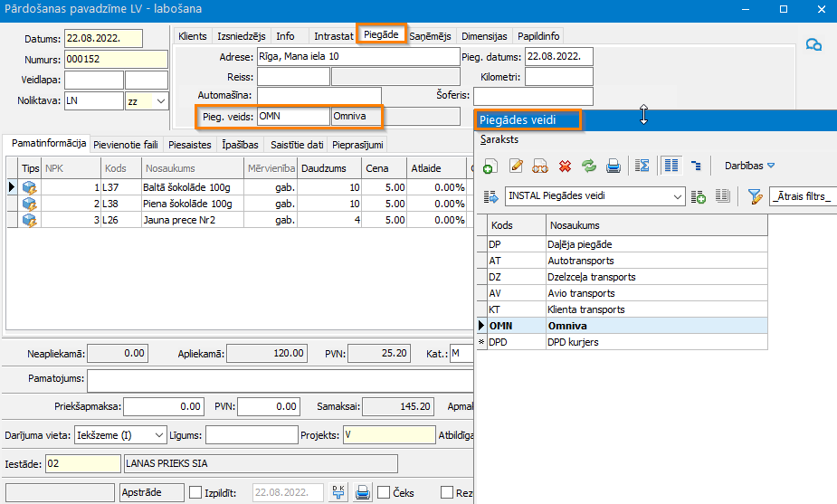Open the Saraksts menu

pos(499,139)
